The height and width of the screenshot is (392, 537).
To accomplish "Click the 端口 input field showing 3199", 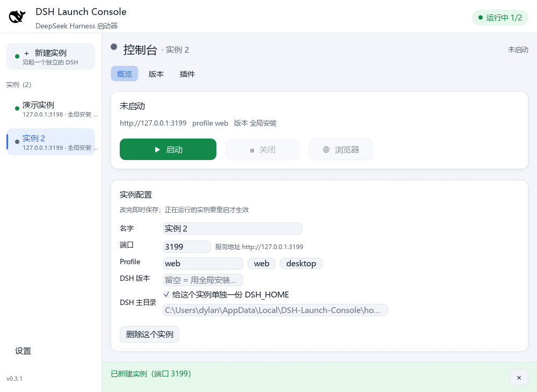I will click(x=187, y=246).
